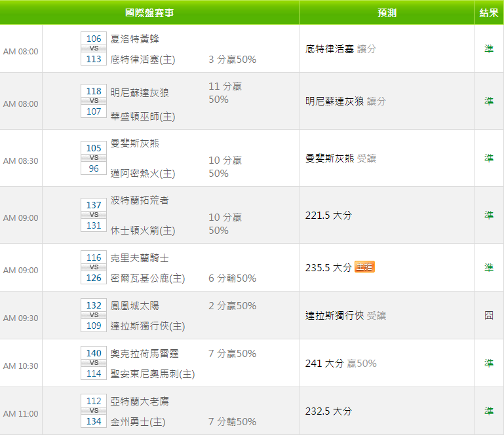The image size is (504, 435).
Task: Click prediction 221.5 大分
Action: tap(328, 216)
